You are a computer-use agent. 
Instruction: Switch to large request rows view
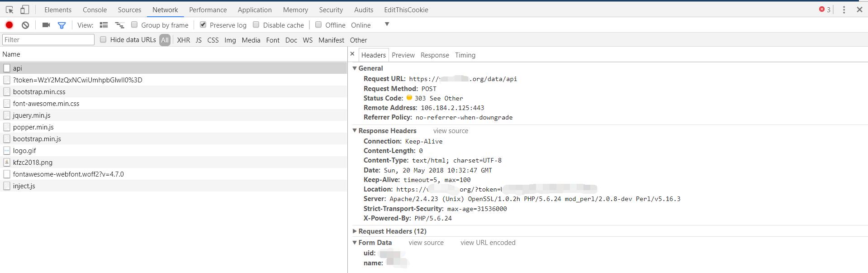coord(104,25)
